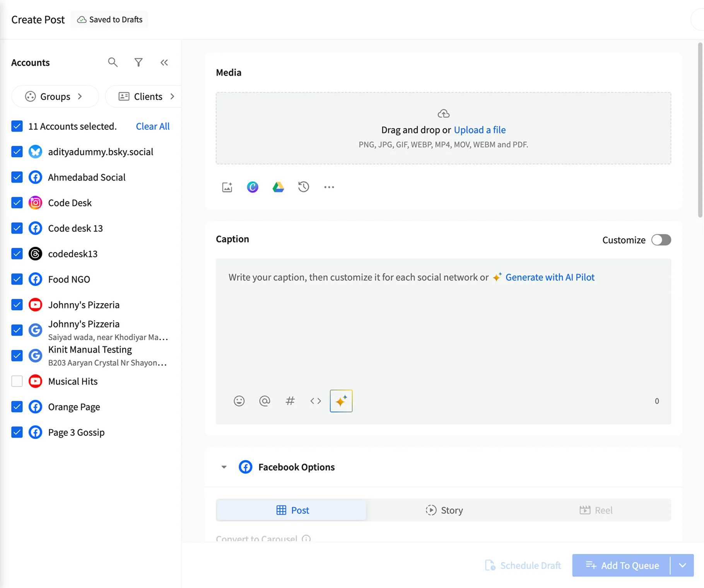Open the accounts filter icon
704x588 pixels.
pos(138,62)
